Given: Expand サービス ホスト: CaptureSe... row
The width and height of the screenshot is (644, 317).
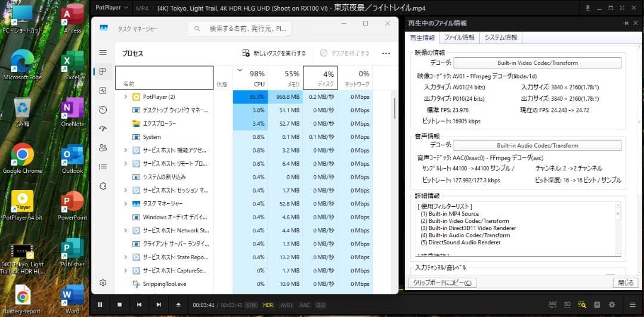Looking at the screenshot, I should pos(126,271).
